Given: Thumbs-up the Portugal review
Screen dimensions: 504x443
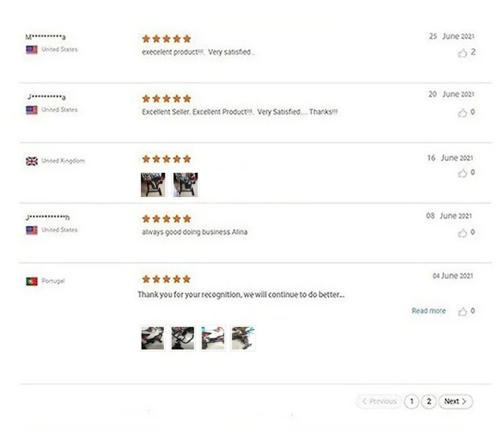Looking at the screenshot, I should click(462, 311).
